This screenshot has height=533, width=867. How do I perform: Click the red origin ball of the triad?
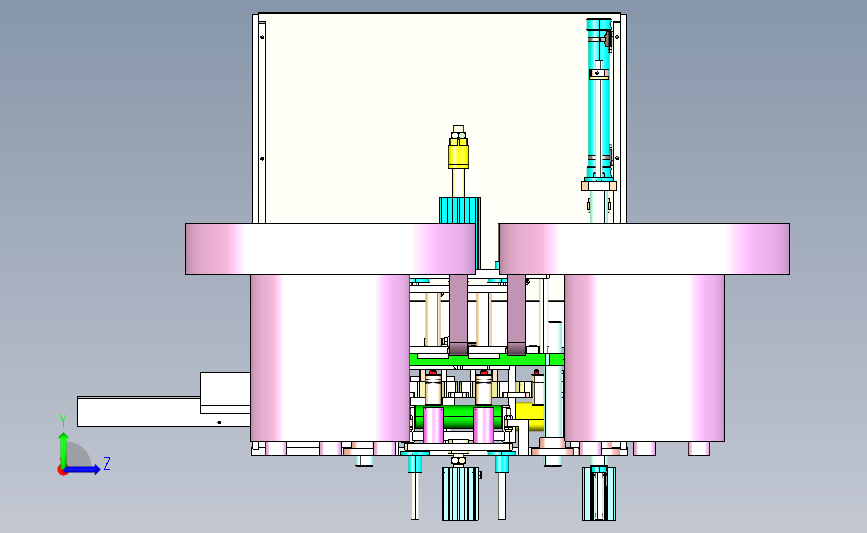[62, 471]
